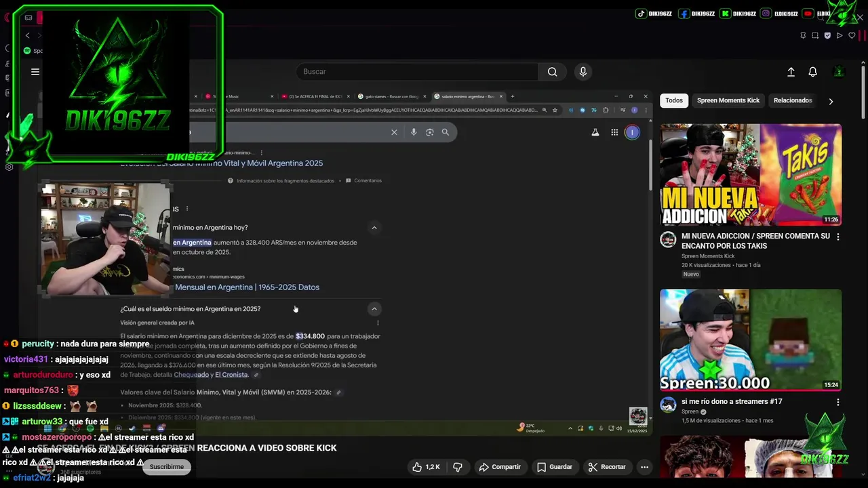Click the video title 'REACCIONA A VIDEO SOBRE KICK'
The image size is (868, 488).
pyautogui.click(x=267, y=448)
